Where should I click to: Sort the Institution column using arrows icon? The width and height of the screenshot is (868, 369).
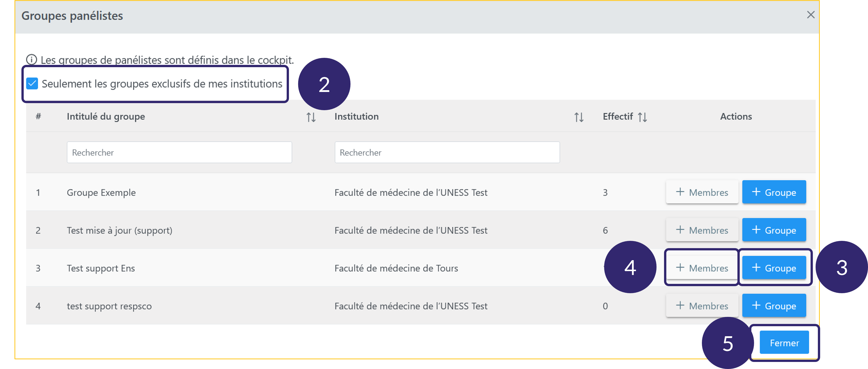point(579,117)
